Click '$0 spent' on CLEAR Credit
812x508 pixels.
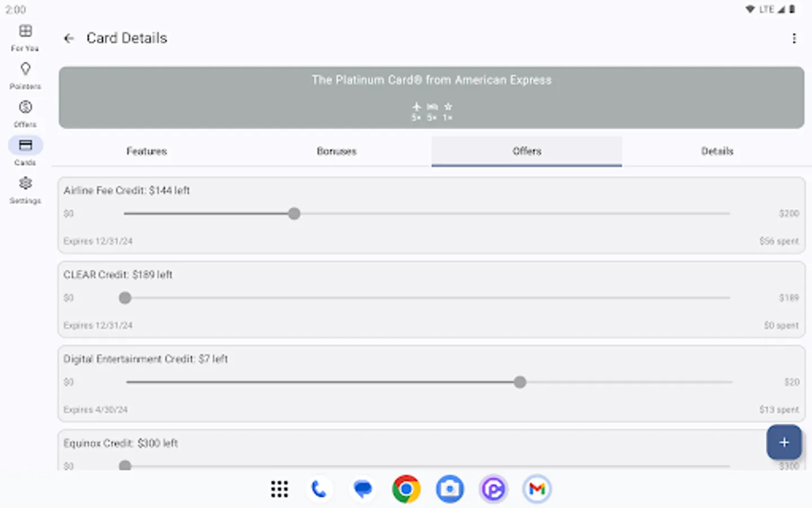point(781,325)
